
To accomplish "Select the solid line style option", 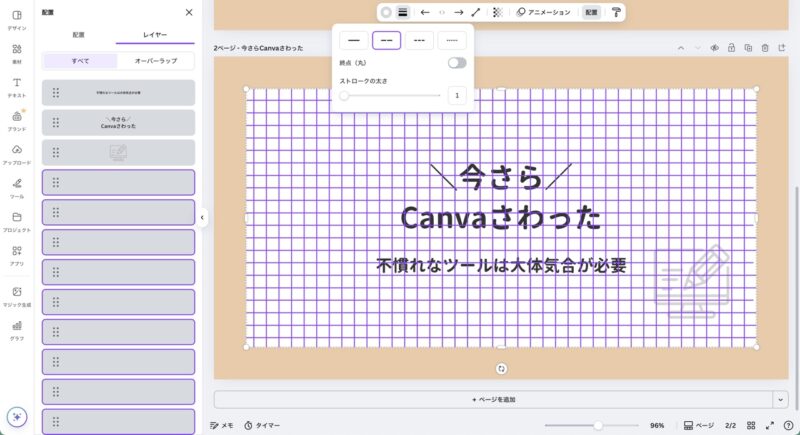I will click(354, 40).
